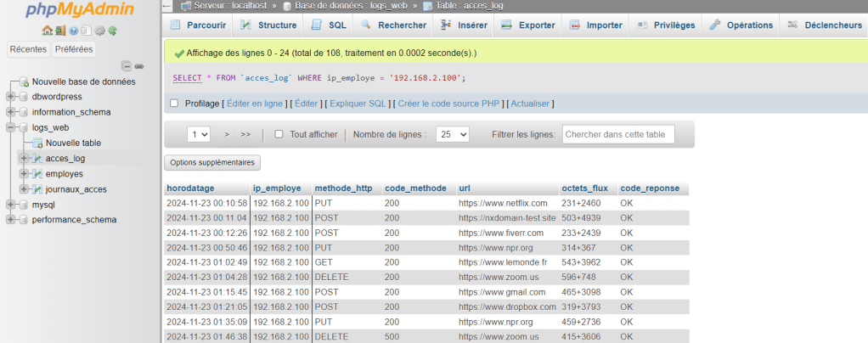Click the Nouvelle base de données icon
Viewport: 868px width, 343px height.
(x=24, y=82)
